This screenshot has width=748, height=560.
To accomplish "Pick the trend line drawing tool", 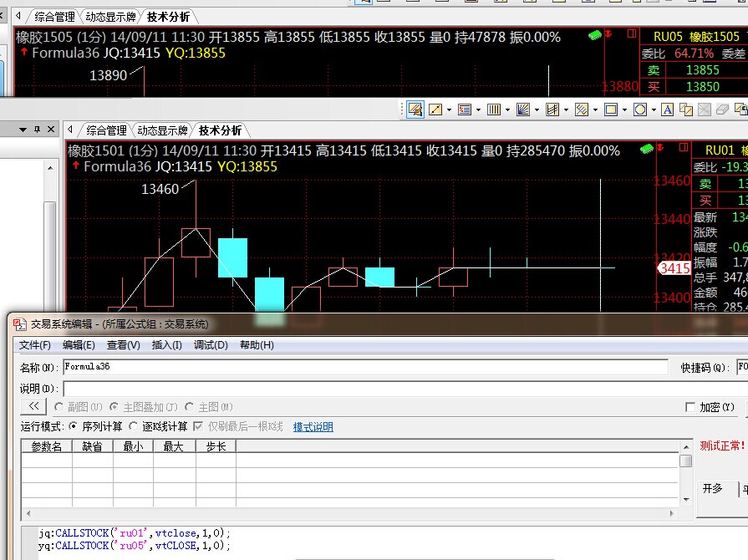I will pyautogui.click(x=435, y=109).
